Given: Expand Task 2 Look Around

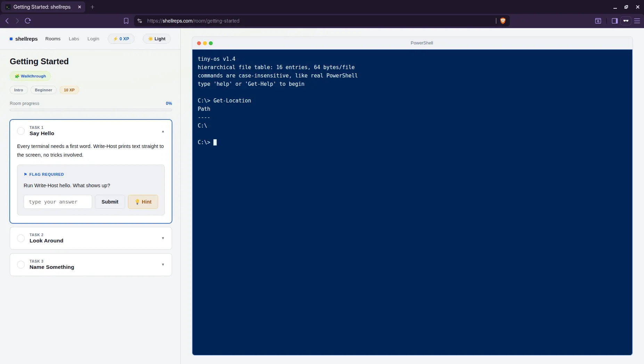Looking at the screenshot, I should [x=163, y=238].
